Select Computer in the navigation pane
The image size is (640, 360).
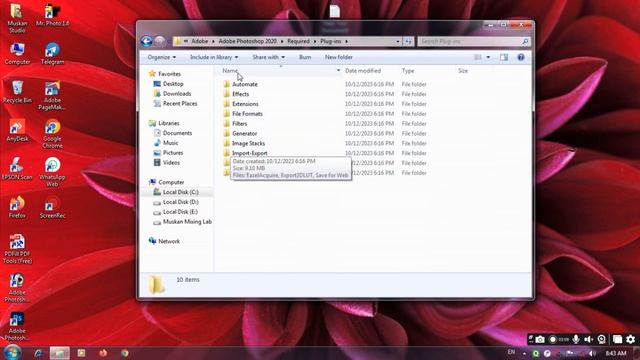point(171,182)
